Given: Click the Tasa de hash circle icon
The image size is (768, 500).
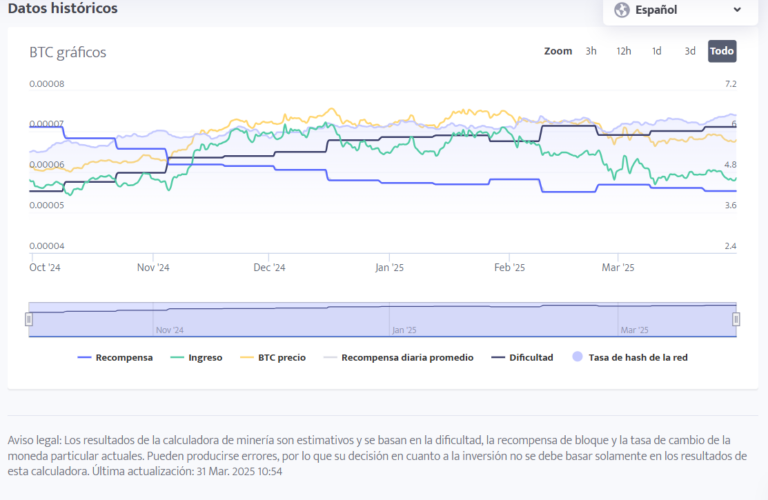Looking at the screenshot, I should [x=576, y=357].
